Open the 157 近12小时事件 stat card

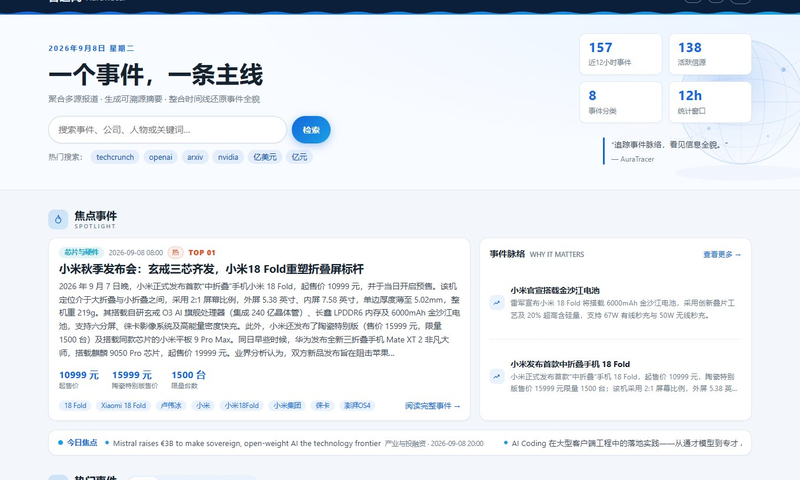620,54
